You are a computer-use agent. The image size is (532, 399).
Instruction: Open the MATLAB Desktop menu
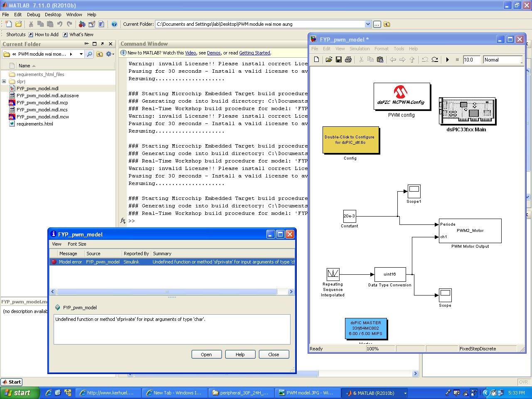pyautogui.click(x=53, y=15)
